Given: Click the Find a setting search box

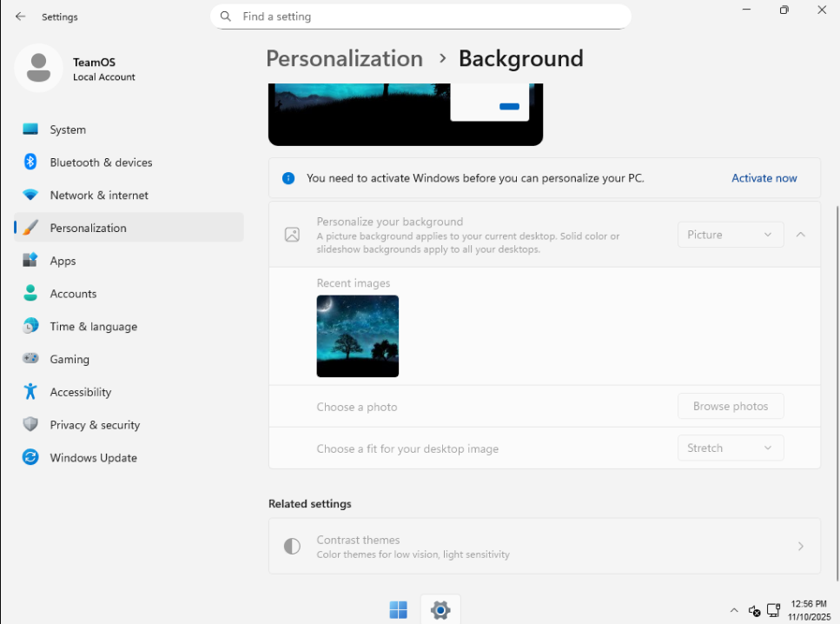Looking at the screenshot, I should coord(420,17).
